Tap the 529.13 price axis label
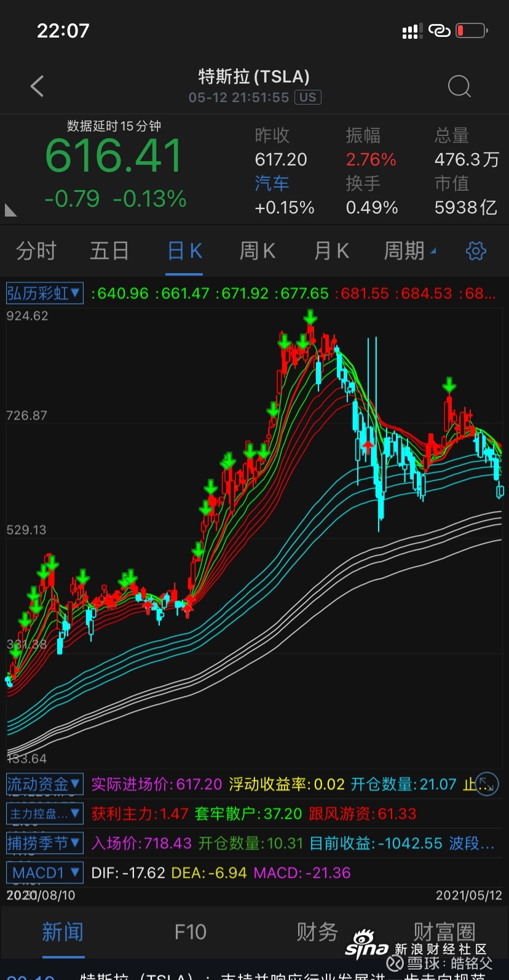 pos(27,530)
